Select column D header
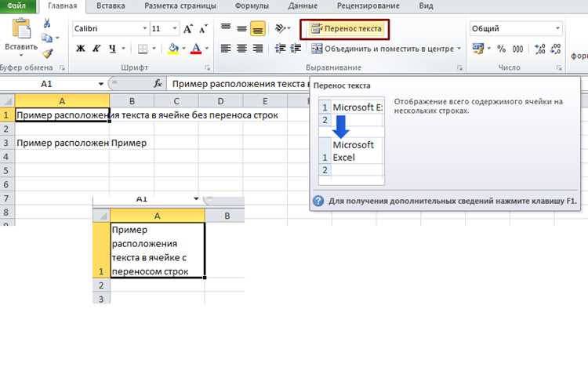588x367 pixels. click(221, 101)
